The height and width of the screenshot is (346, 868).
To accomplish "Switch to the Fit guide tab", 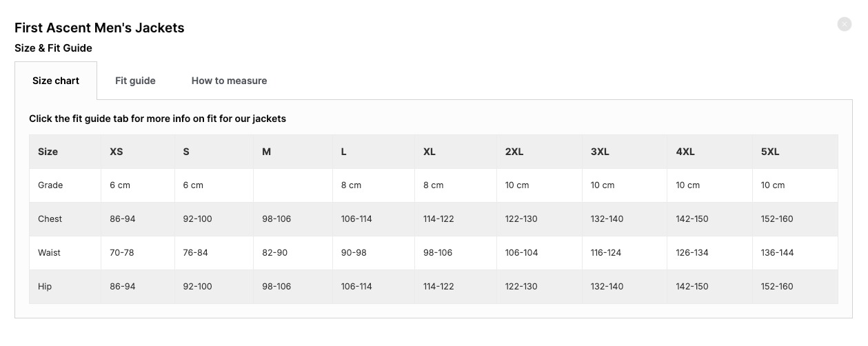I will [x=135, y=81].
